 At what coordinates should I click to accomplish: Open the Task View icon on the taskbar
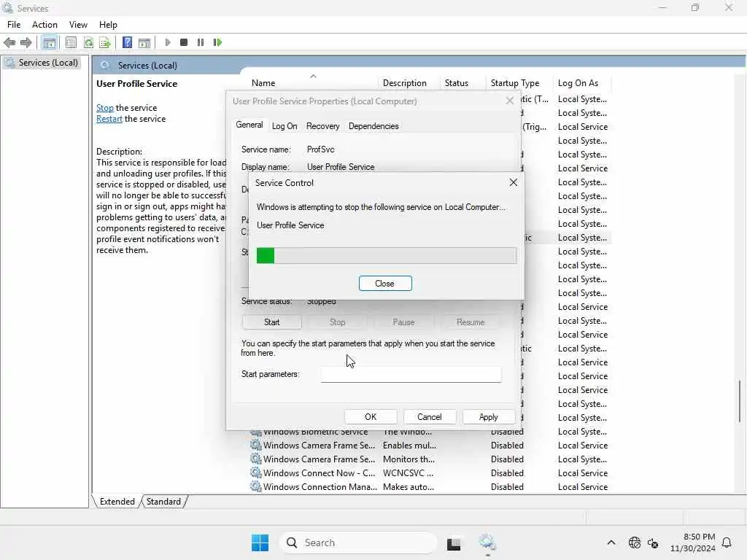[454, 543]
